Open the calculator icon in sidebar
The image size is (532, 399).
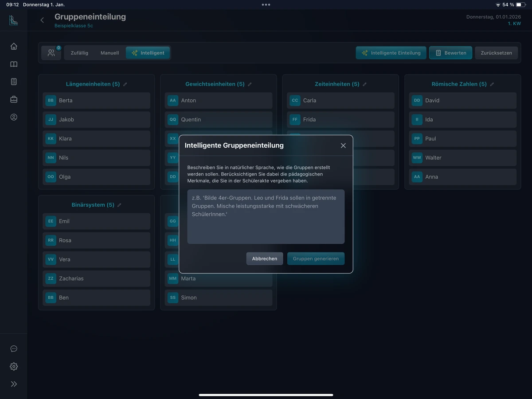(14, 82)
